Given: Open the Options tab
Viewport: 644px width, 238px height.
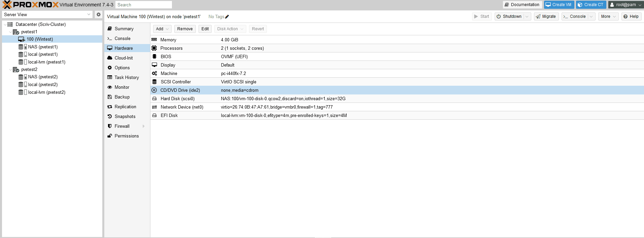Looking at the screenshot, I should (127, 68).
